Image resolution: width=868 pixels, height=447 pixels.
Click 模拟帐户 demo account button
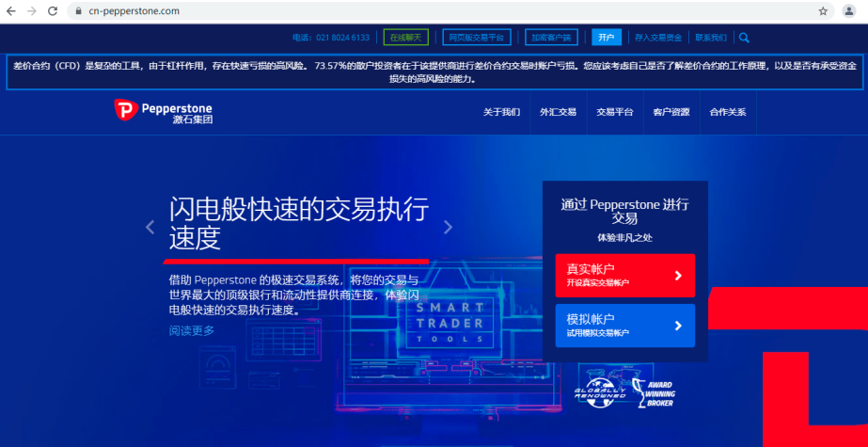click(625, 326)
